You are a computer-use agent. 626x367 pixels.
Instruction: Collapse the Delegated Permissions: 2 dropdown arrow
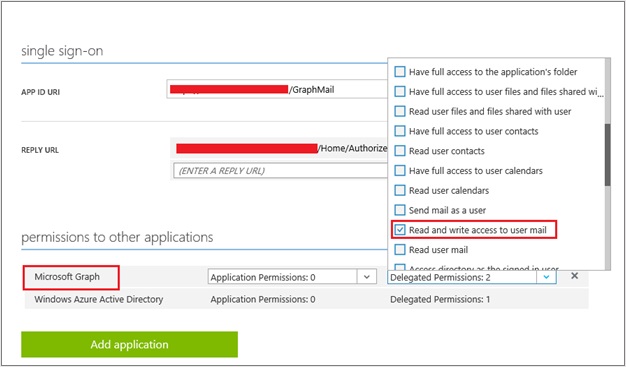(547, 277)
